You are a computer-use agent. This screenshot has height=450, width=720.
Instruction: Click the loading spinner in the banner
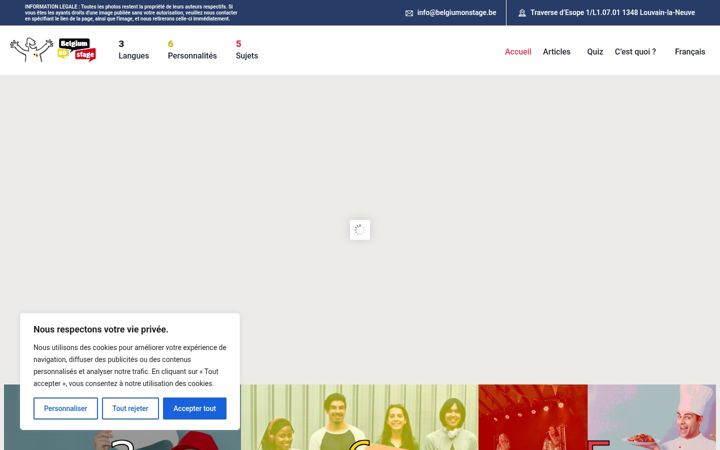pyautogui.click(x=360, y=230)
